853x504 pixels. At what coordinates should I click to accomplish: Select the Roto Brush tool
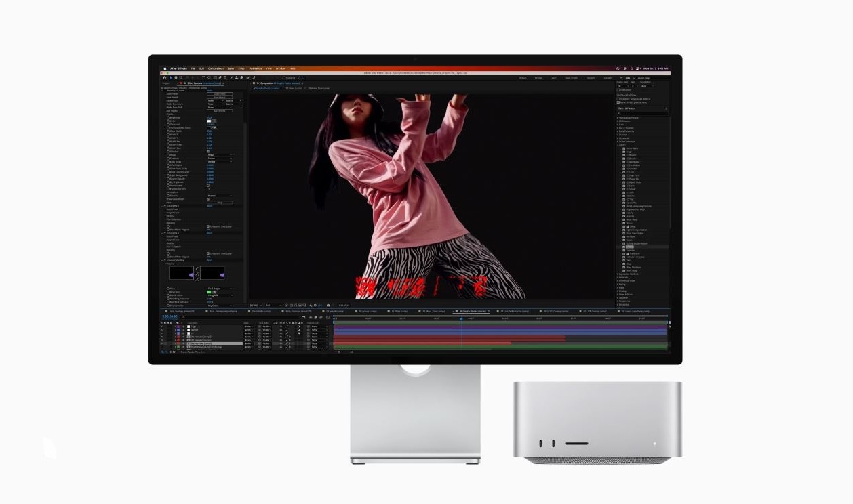pyautogui.click(x=248, y=78)
